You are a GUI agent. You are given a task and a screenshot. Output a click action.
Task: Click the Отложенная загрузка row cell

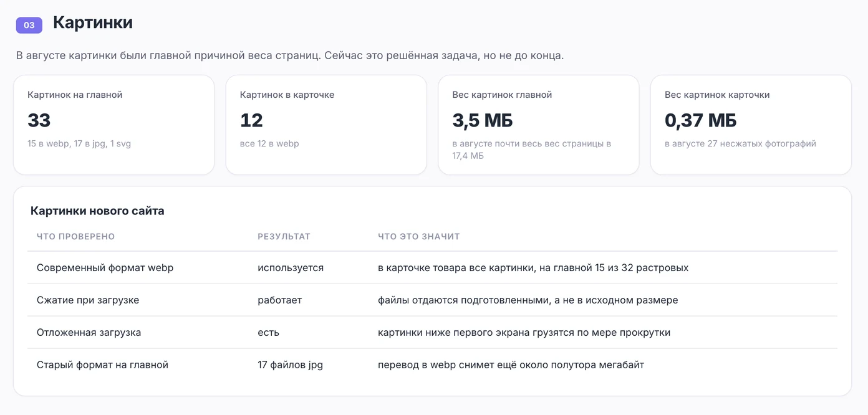[89, 332]
